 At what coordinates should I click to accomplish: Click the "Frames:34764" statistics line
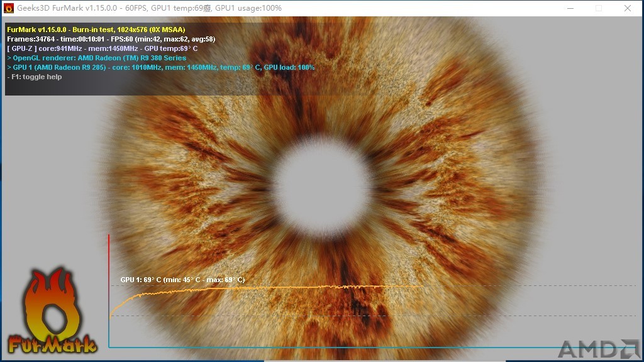(x=111, y=39)
